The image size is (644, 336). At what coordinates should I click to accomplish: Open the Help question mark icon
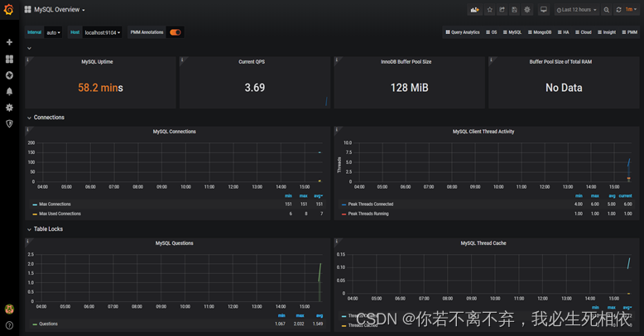(x=9, y=325)
